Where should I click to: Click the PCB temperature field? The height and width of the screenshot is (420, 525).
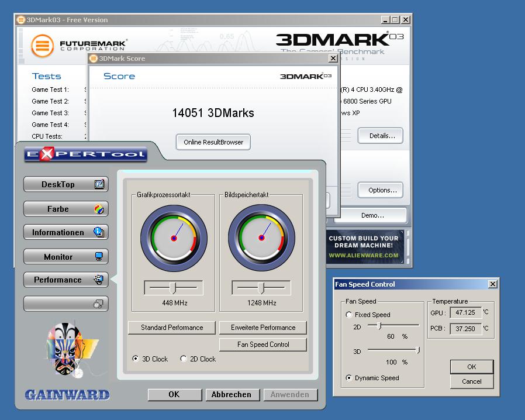tap(465, 329)
